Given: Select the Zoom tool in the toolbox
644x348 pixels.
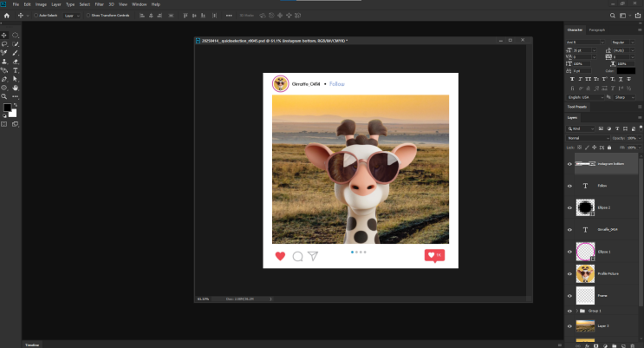Looking at the screenshot, I should [4, 96].
